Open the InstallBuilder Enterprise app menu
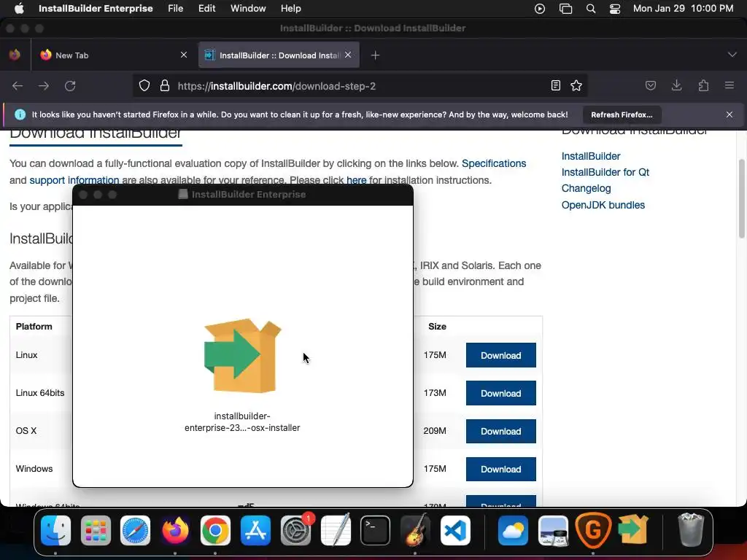The height and width of the screenshot is (560, 747). 96,8
